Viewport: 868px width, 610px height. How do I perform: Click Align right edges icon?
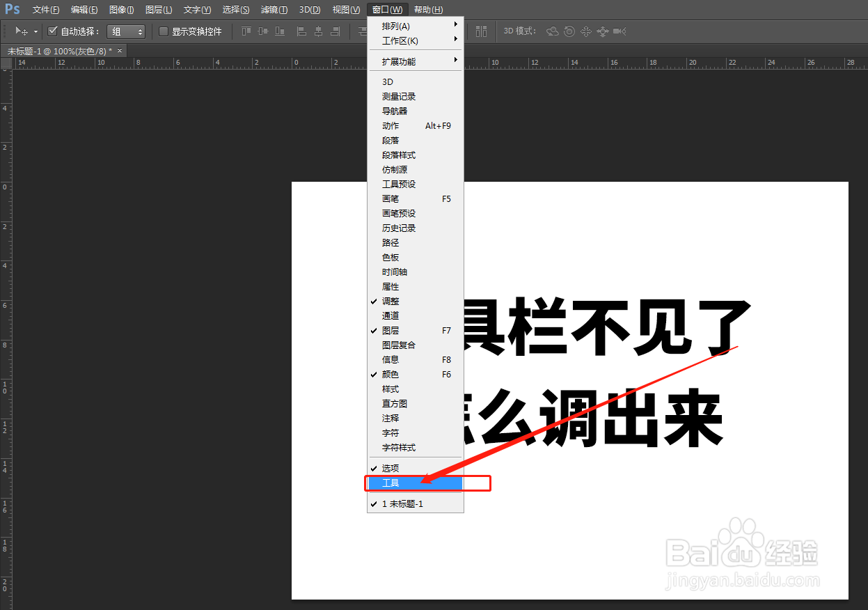tap(336, 31)
